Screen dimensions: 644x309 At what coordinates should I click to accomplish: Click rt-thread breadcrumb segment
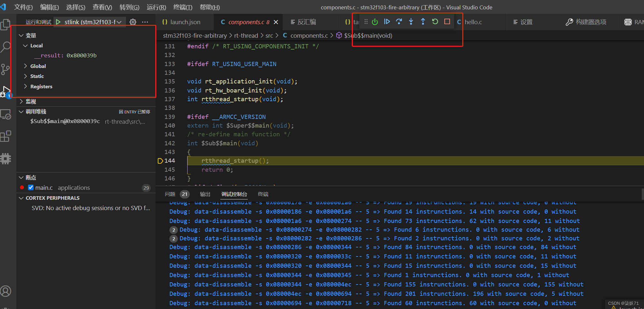pyautogui.click(x=246, y=35)
